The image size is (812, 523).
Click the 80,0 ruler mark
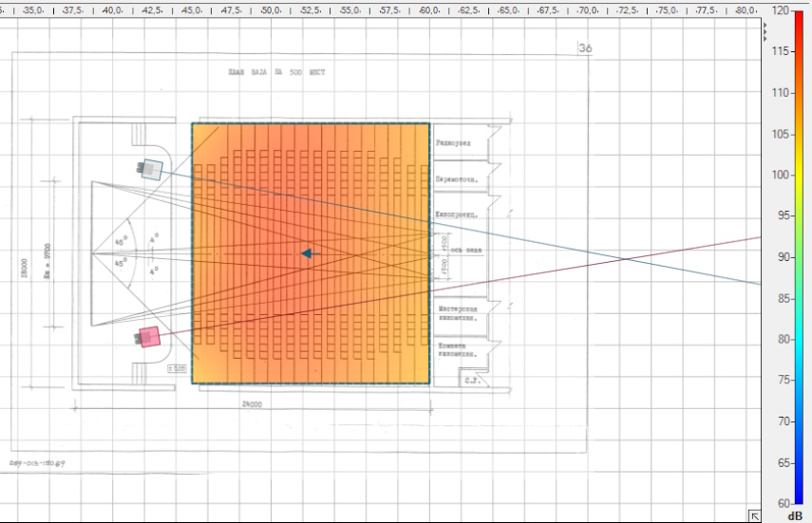[746, 10]
